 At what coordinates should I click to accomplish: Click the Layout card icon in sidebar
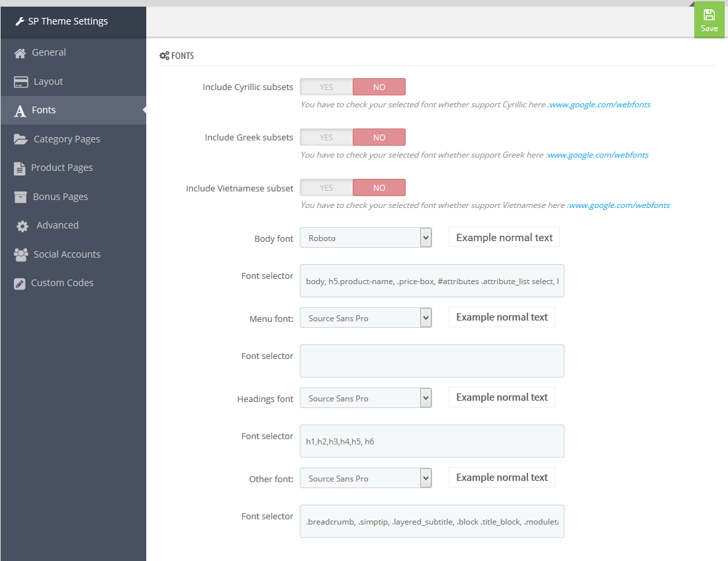(x=21, y=81)
